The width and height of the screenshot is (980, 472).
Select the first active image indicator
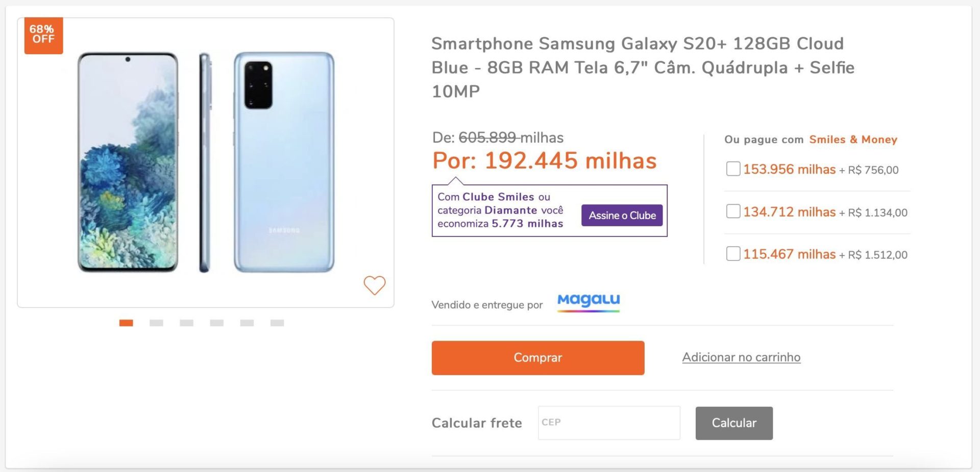click(126, 323)
